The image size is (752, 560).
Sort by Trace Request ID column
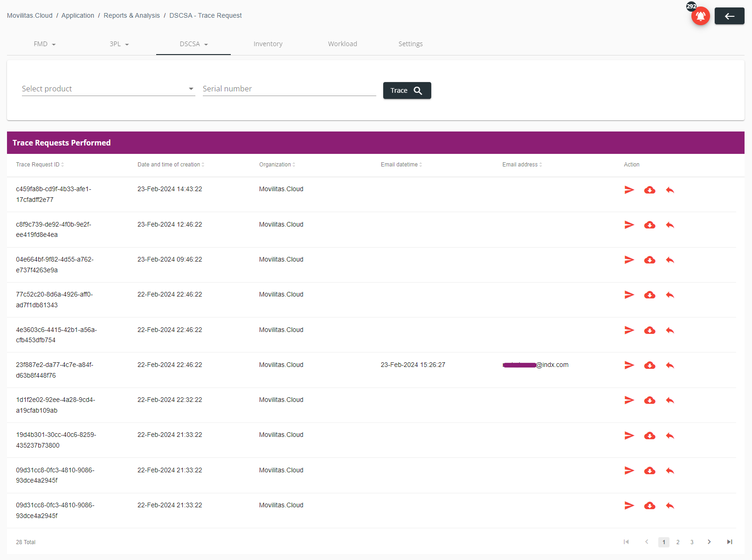(x=40, y=165)
